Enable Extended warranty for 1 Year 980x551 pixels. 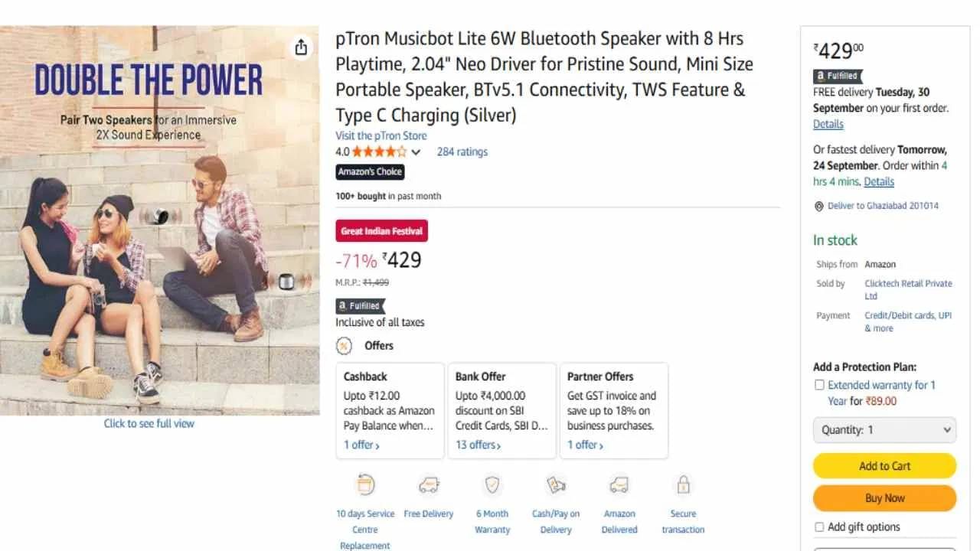tap(819, 385)
